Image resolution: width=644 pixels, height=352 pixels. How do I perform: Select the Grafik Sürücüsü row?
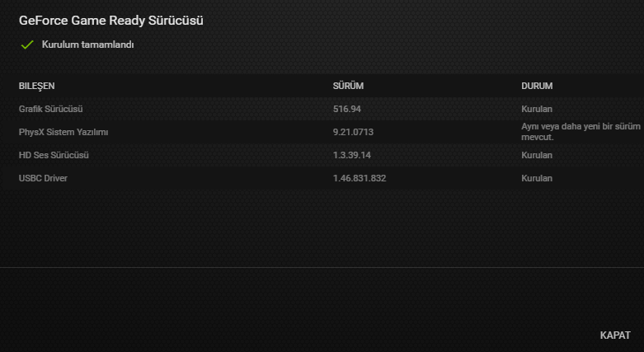pyautogui.click(x=322, y=109)
